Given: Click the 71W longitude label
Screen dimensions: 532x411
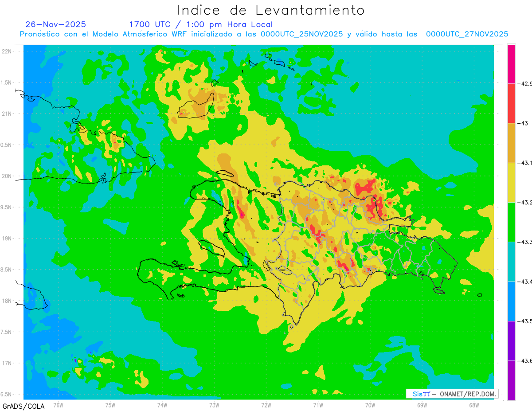Looking at the screenshot, I should point(318,405).
